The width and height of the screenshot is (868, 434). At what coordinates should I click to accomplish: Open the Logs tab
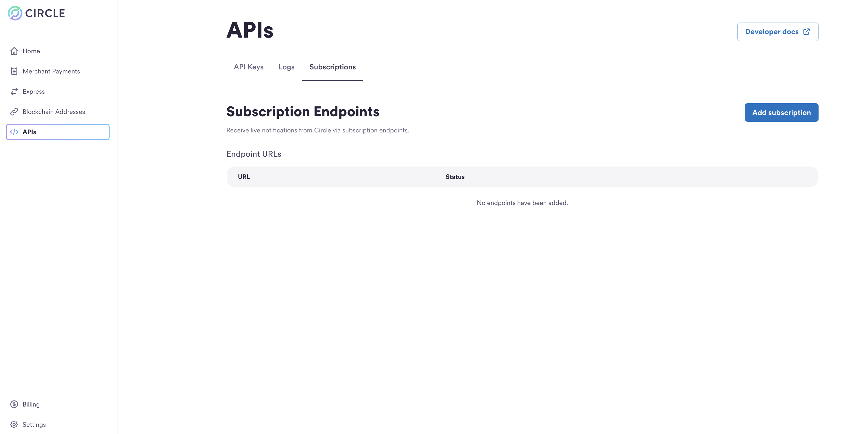pyautogui.click(x=287, y=67)
